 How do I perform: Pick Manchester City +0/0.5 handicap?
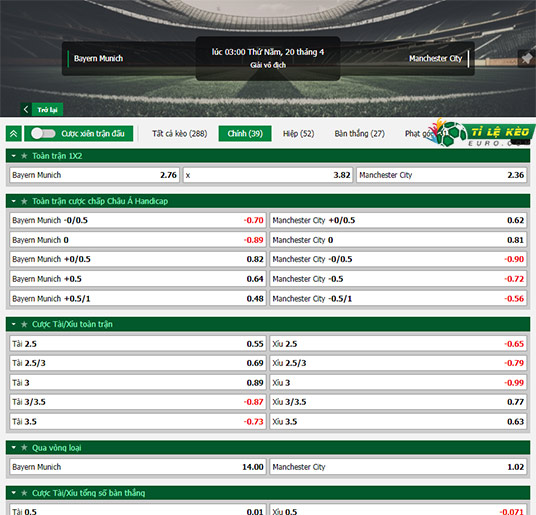point(398,220)
